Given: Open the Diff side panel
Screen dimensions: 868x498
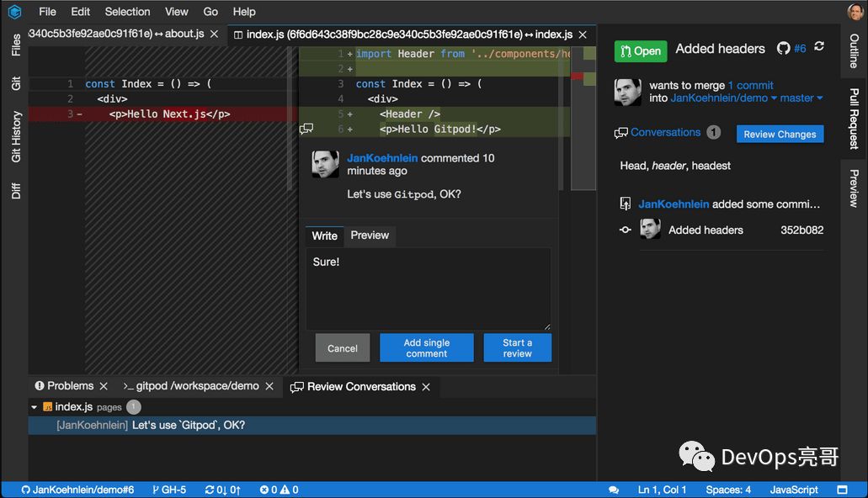Looking at the screenshot, I should click(15, 190).
